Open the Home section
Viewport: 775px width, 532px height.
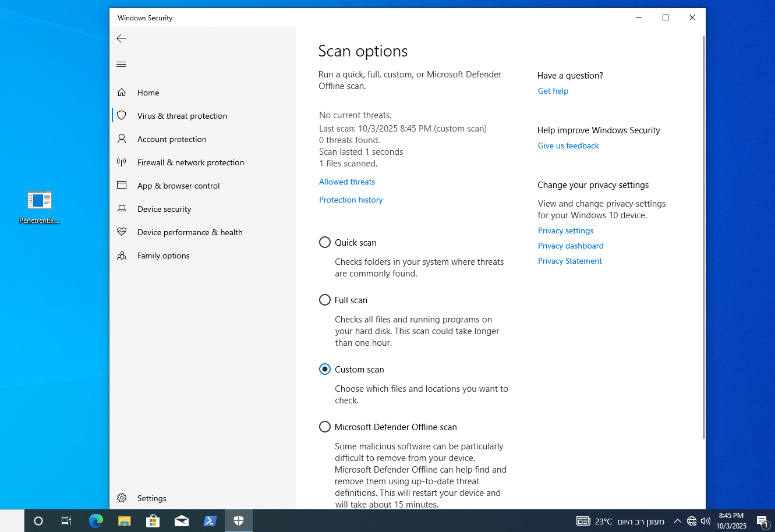pos(148,93)
